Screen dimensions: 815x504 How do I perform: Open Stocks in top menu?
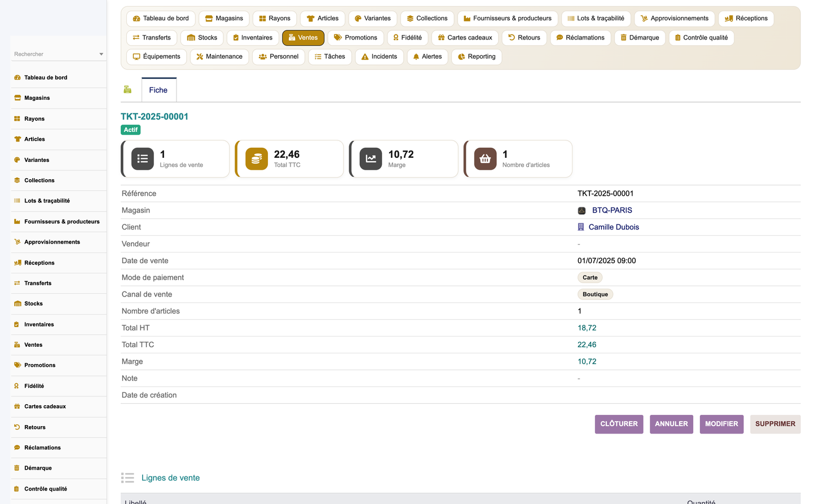tap(202, 38)
